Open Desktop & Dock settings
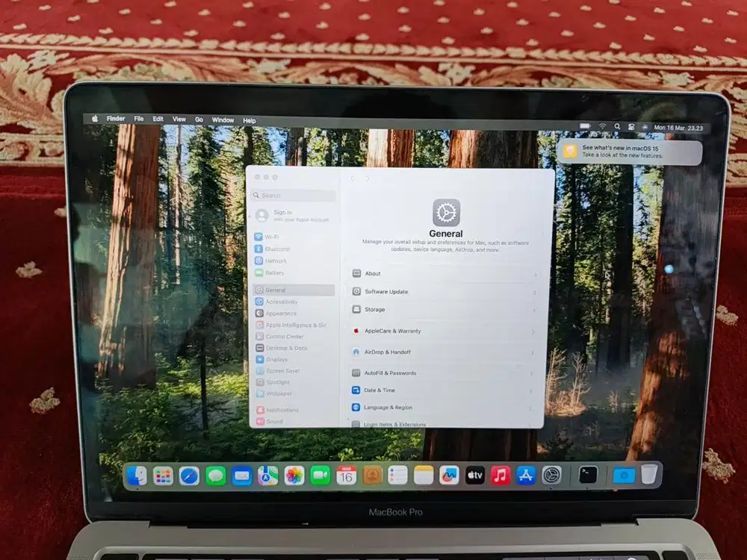The height and width of the screenshot is (560, 747). coord(280,347)
